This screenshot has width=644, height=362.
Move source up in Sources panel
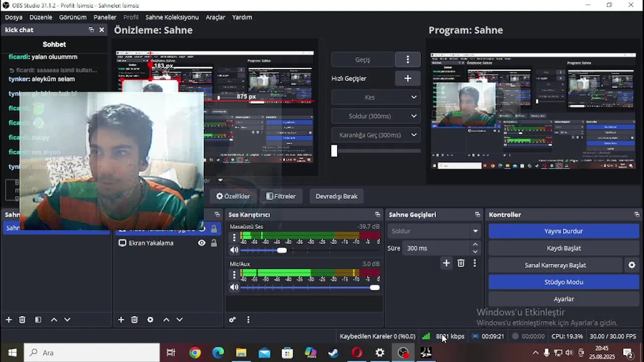[166, 319]
